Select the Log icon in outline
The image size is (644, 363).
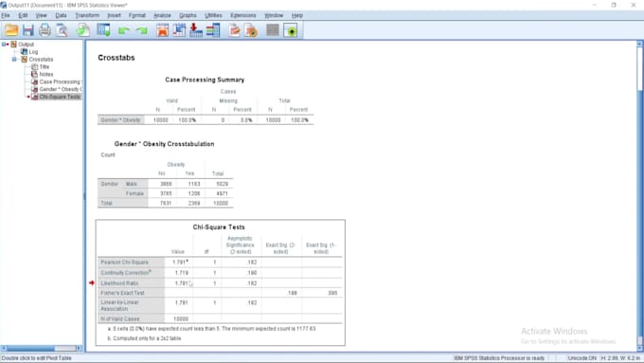(x=24, y=52)
